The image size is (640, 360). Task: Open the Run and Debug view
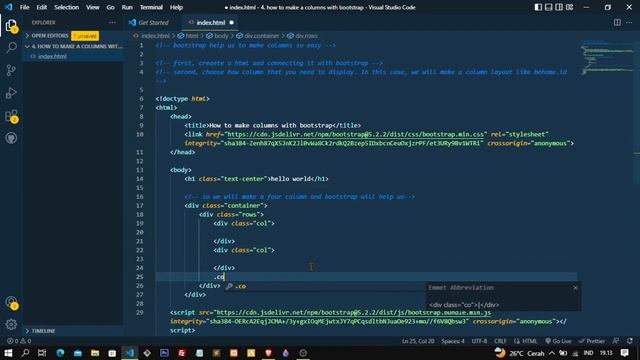click(x=11, y=93)
